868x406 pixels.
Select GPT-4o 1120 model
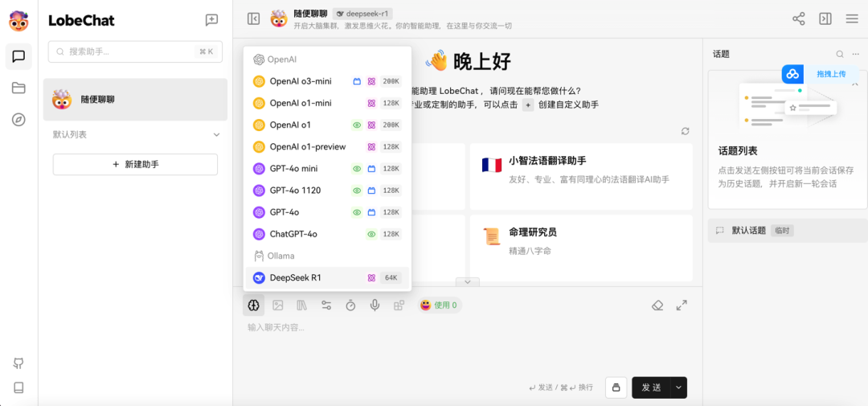pos(327,191)
